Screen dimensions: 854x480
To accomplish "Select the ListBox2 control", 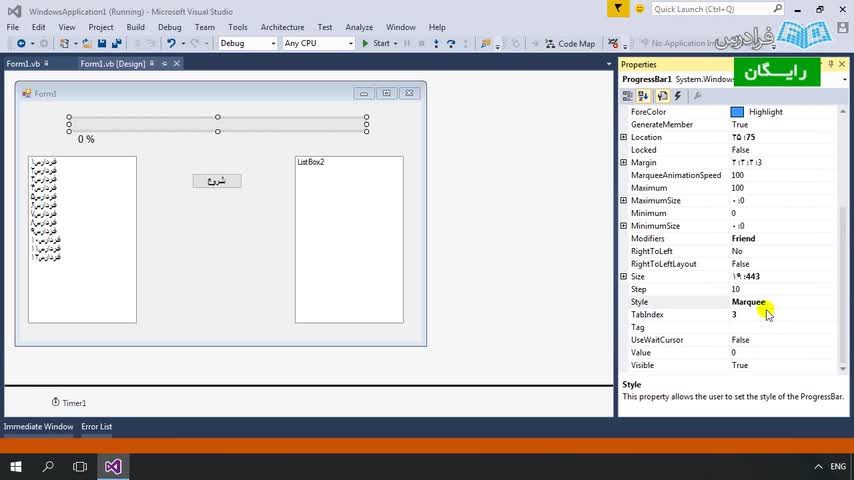I will pos(349,240).
